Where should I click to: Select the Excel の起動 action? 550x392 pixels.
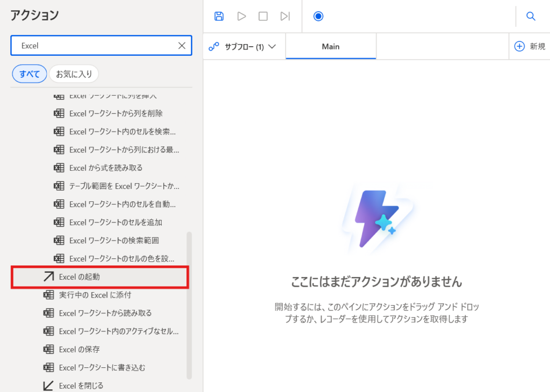pyautogui.click(x=100, y=277)
